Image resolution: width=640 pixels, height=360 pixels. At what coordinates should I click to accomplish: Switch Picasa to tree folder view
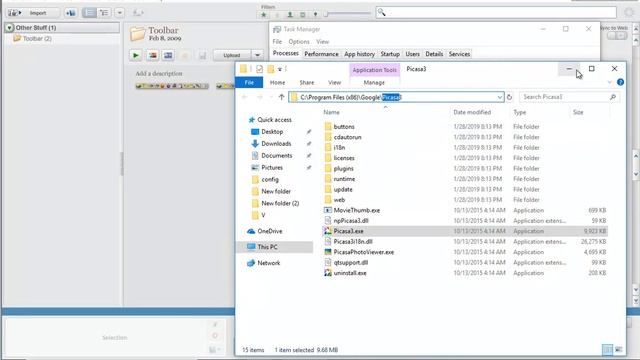tap(104, 13)
